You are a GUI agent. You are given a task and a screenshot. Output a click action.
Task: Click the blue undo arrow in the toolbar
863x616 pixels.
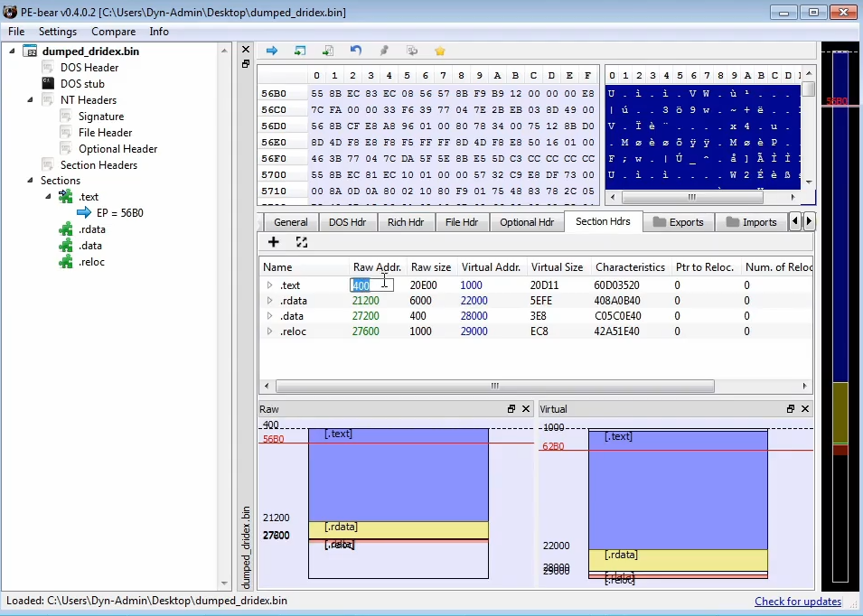click(356, 51)
